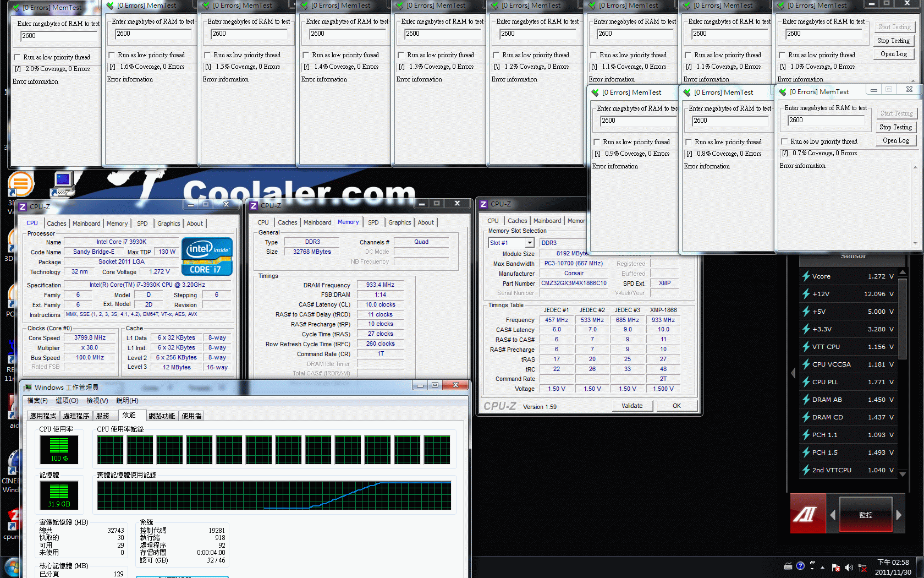Click the 3799.8 MHz Core Speed value
Image resolution: width=924 pixels, height=578 pixels.
pos(90,338)
